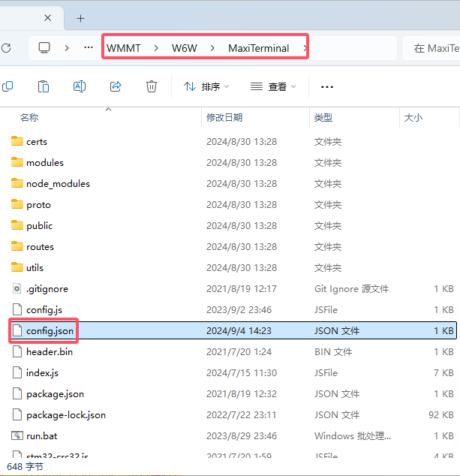This screenshot has height=476, width=460.
Task: Select the config.js file icon
Action: (17, 309)
